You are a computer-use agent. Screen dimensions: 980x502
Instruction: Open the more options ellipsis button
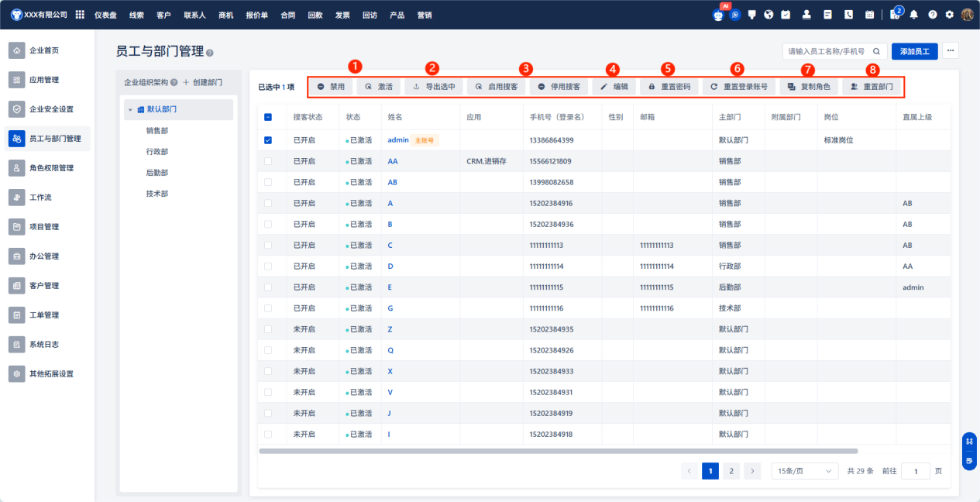pos(951,51)
